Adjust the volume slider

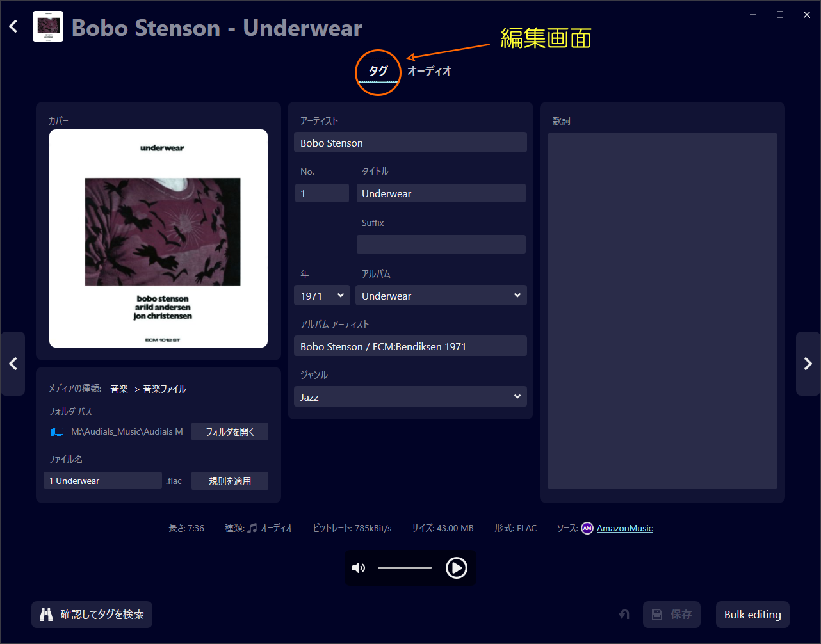pyautogui.click(x=405, y=568)
